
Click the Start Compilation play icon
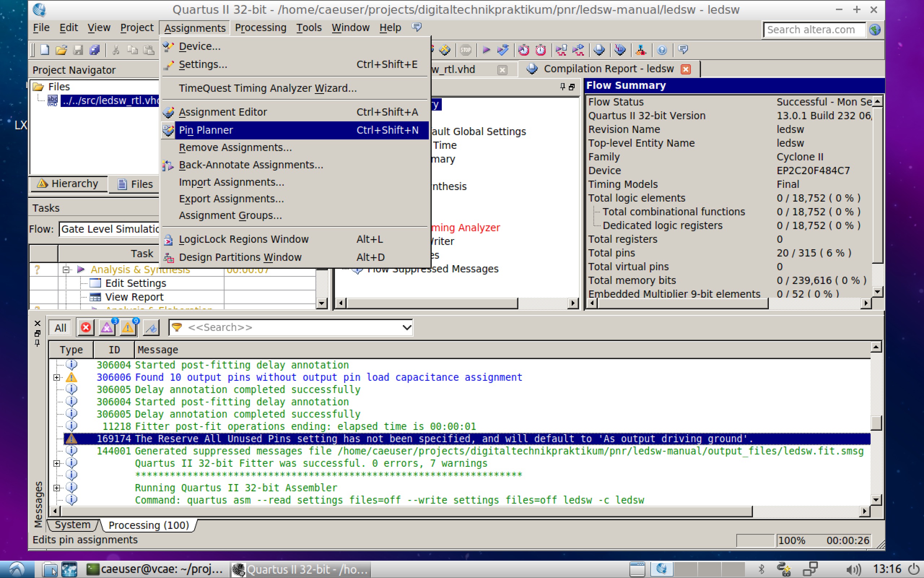point(486,50)
